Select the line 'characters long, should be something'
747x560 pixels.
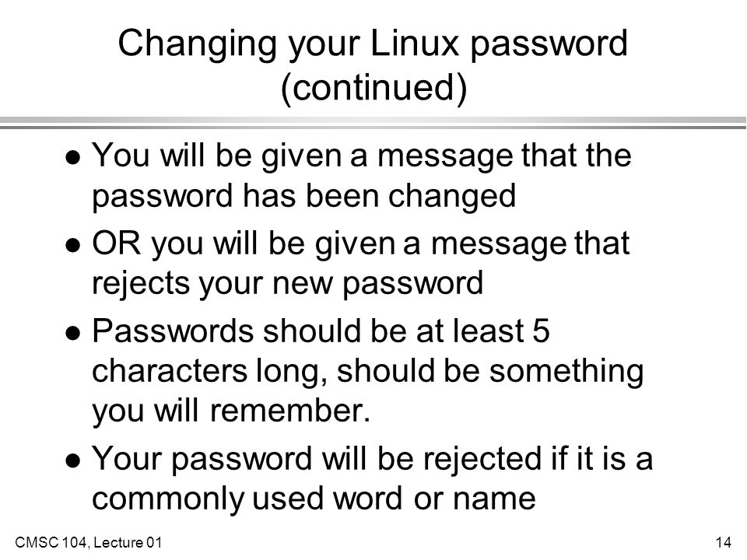pos(368,372)
